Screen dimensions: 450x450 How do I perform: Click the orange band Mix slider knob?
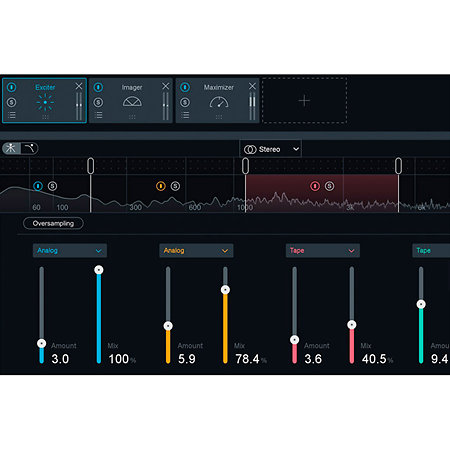[225, 290]
